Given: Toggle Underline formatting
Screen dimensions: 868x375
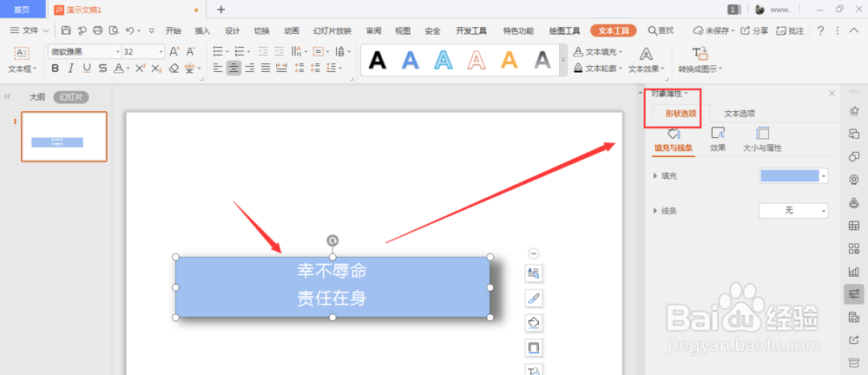Looking at the screenshot, I should 86,68.
